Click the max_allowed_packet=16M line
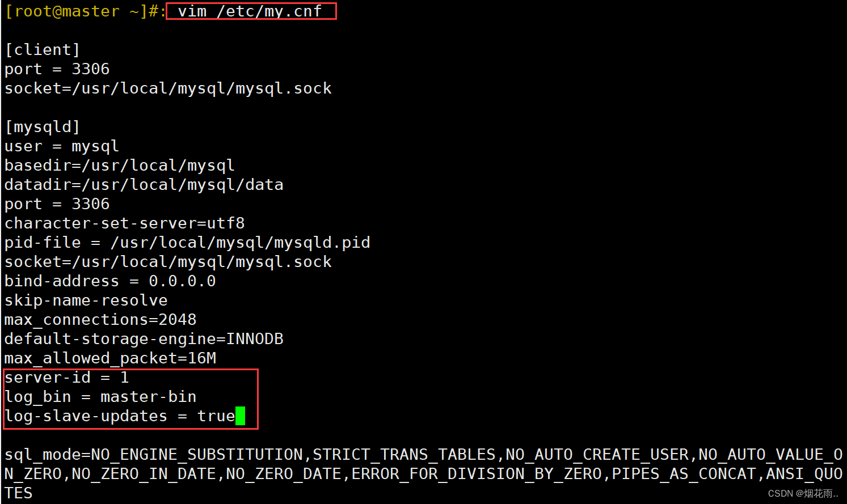This screenshot has width=847, height=504. [x=110, y=358]
